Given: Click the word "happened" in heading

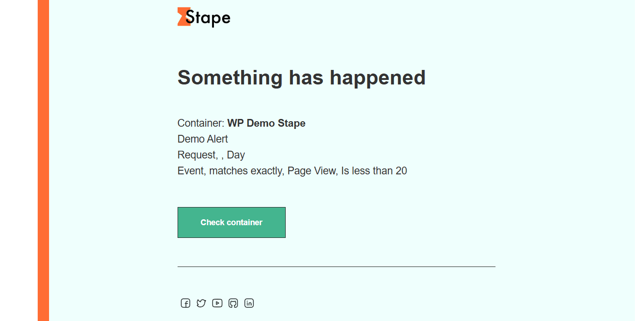Looking at the screenshot, I should (x=377, y=78).
